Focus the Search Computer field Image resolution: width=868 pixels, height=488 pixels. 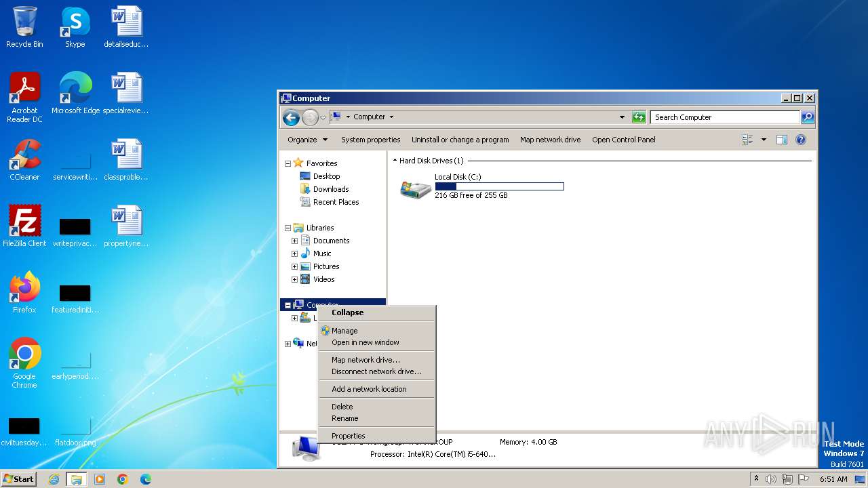coord(724,117)
